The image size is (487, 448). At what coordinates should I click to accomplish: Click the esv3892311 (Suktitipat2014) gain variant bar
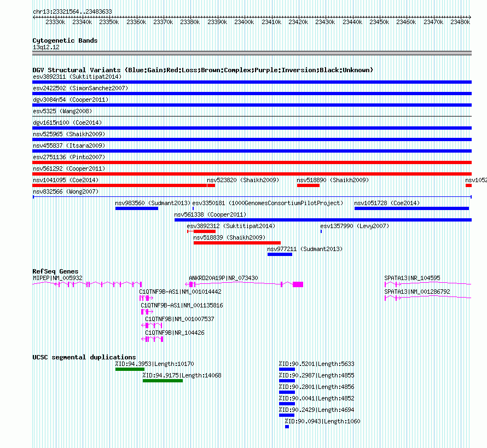coord(252,82)
